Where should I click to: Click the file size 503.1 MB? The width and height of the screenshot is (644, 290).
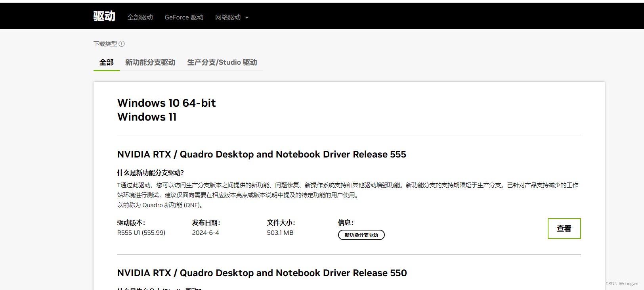tap(280, 233)
